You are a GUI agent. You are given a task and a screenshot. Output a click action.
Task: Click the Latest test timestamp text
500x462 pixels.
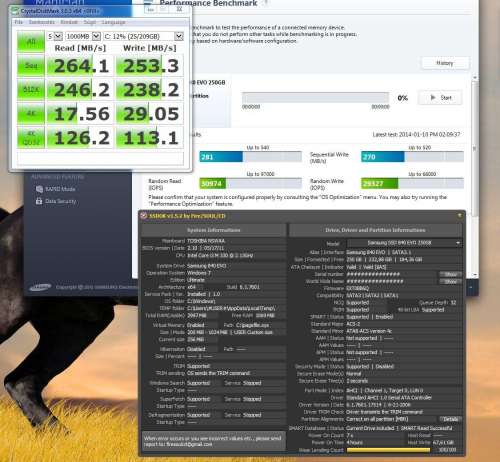point(416,134)
